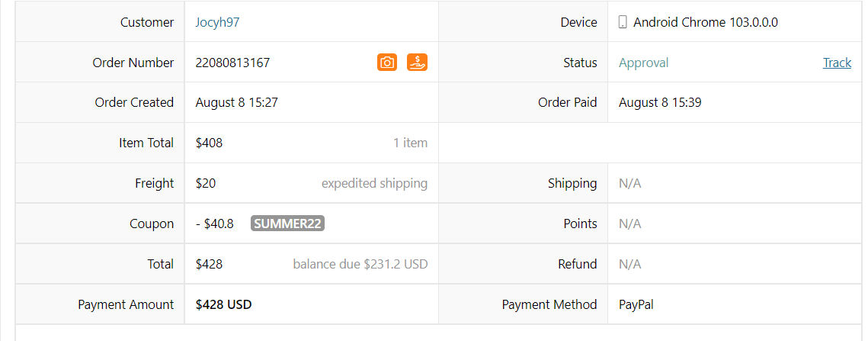Click the PayPal payment method value

[x=636, y=304]
